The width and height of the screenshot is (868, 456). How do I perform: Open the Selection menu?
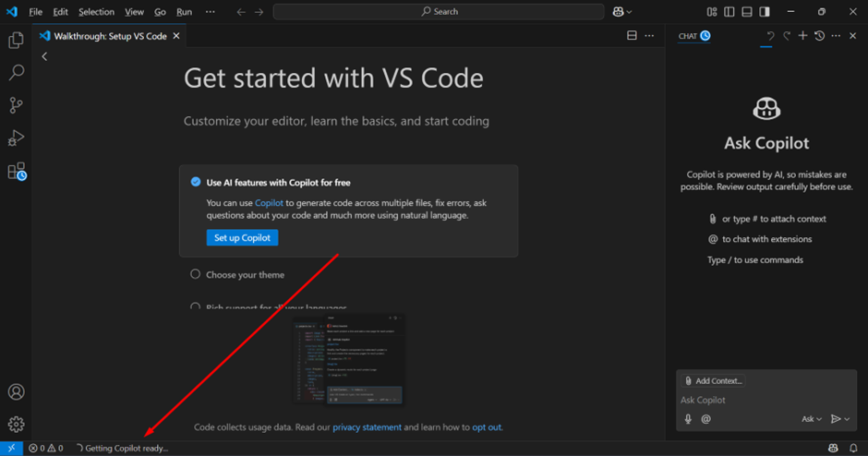(x=96, y=12)
